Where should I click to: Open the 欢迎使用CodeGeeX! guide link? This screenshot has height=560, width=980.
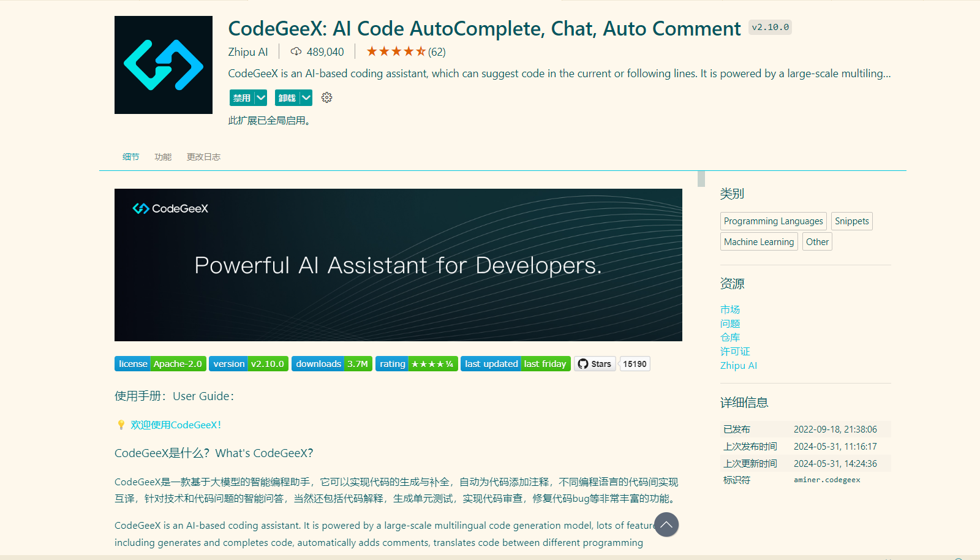point(176,425)
